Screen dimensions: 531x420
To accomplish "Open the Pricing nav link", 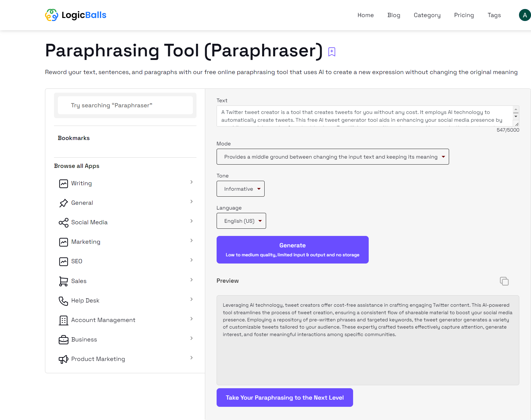I will 464,15.
